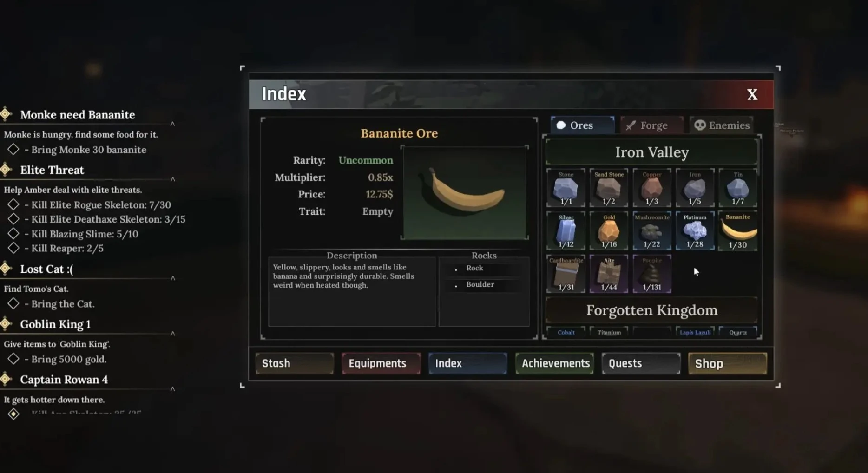
Task: Select the Cardboardite ore icon
Action: [x=566, y=274]
